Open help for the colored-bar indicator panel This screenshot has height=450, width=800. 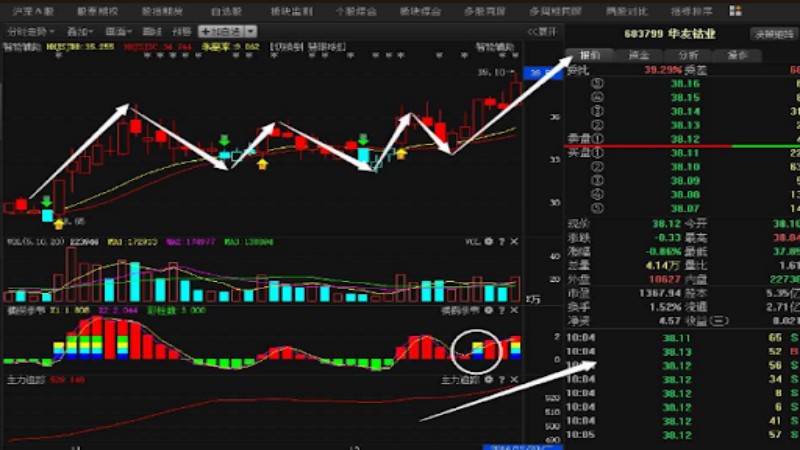tap(502, 310)
